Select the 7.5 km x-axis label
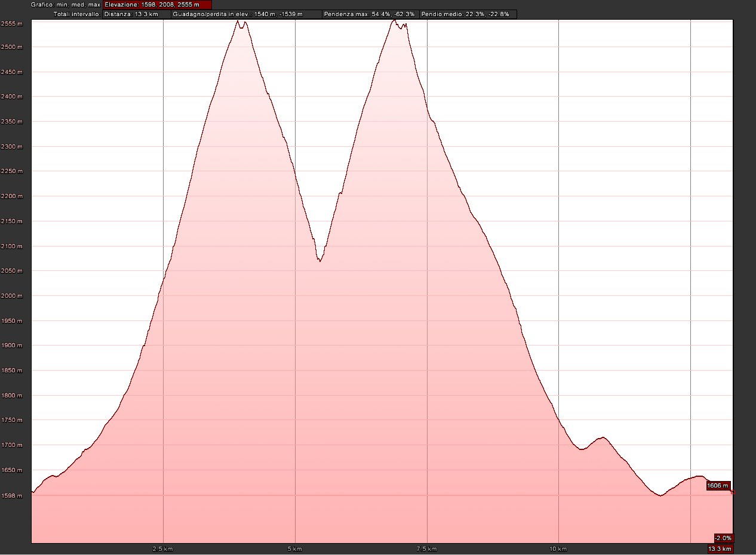 (x=427, y=548)
